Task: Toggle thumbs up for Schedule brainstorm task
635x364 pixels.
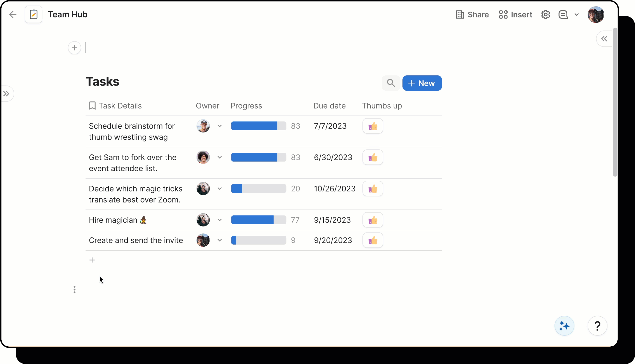Action: pos(373,126)
